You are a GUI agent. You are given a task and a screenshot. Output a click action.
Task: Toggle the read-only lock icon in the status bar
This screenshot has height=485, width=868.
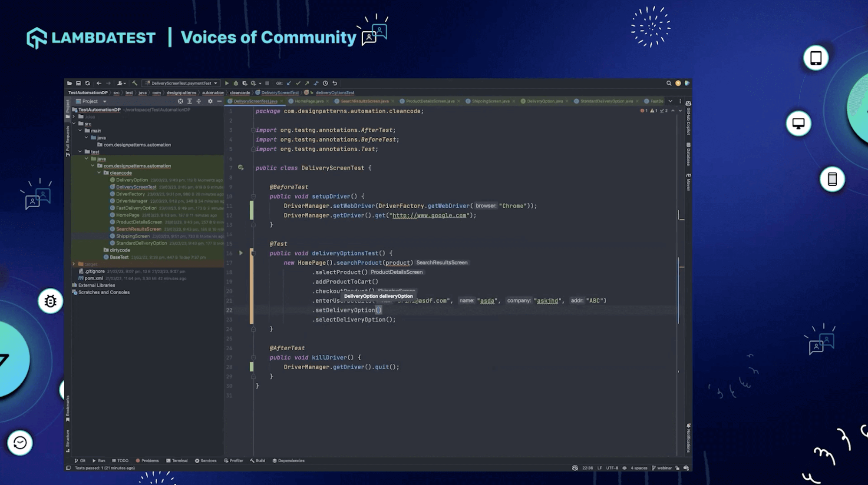[x=677, y=468]
